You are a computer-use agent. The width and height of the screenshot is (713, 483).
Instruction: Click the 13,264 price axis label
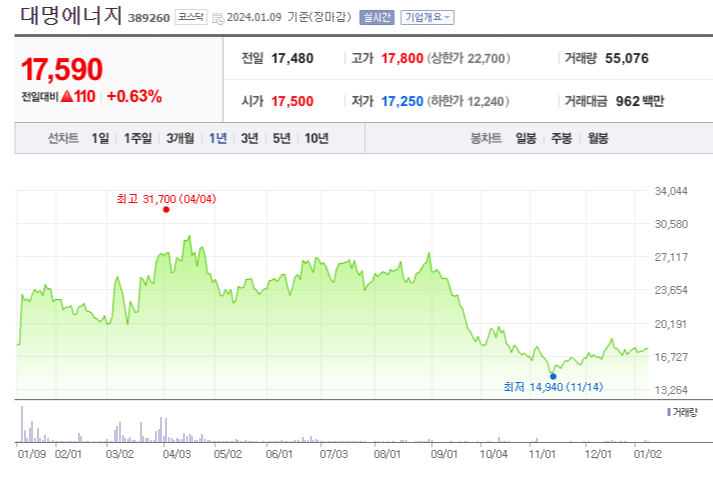click(x=671, y=390)
